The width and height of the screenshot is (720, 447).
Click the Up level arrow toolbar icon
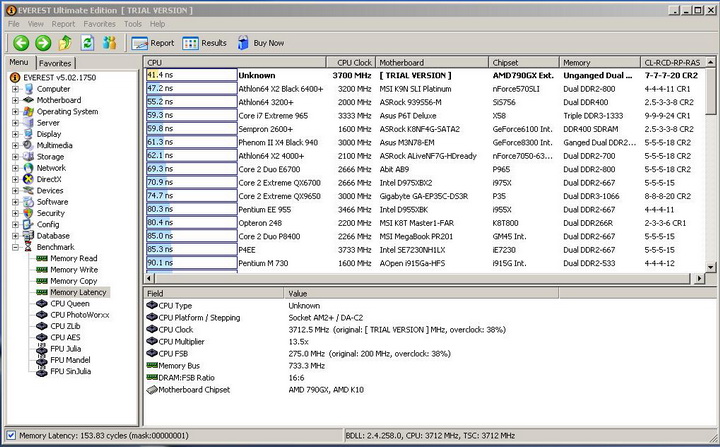point(65,43)
